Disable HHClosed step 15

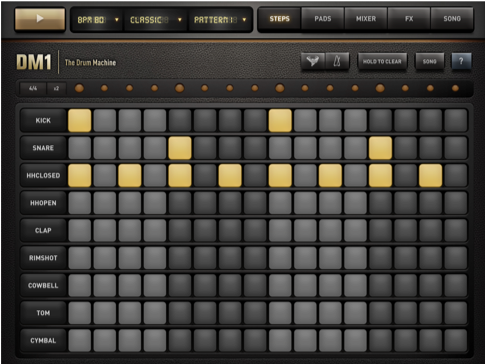click(430, 175)
